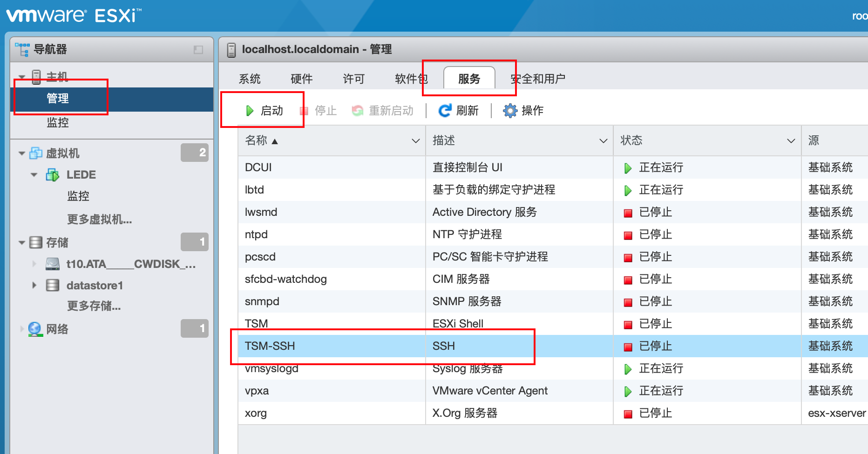Click the LEDE virtual machine icon
The width and height of the screenshot is (868, 454).
[53, 175]
